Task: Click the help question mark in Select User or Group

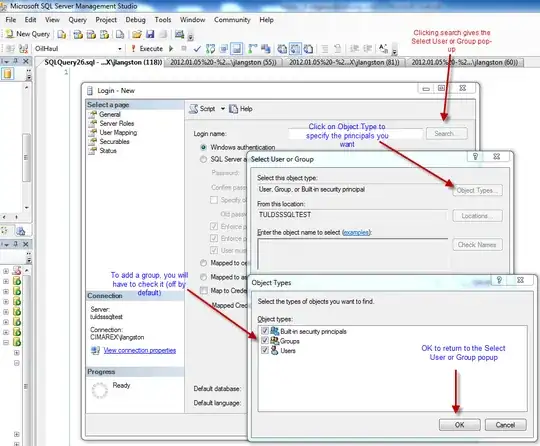Action: coord(475,157)
